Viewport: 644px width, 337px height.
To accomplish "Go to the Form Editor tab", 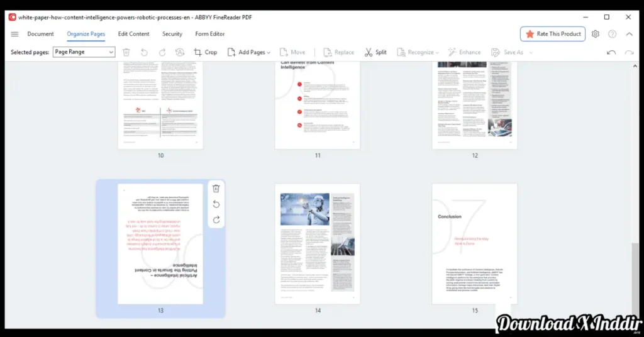I will pyautogui.click(x=210, y=34).
